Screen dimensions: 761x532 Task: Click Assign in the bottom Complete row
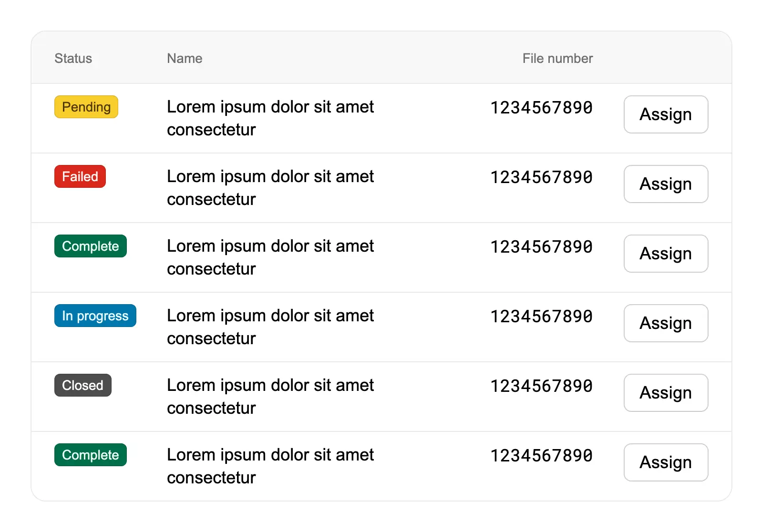tap(665, 462)
